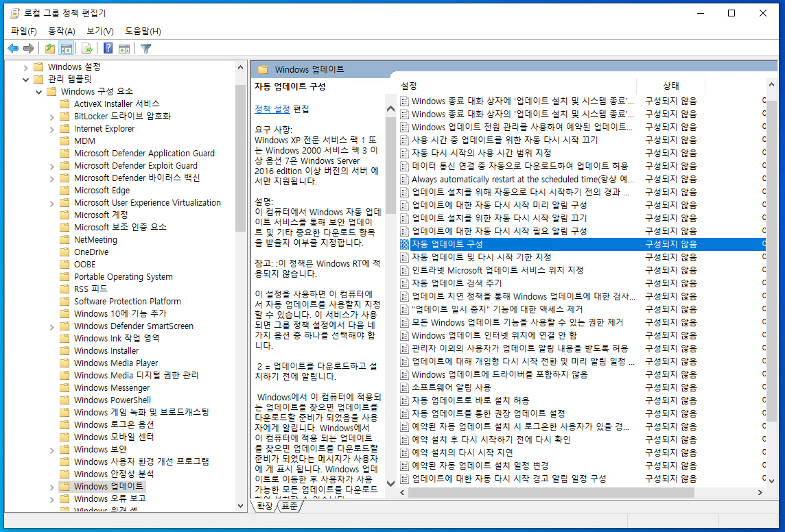The image size is (785, 532).
Task: Sort by the 상태 column header
Action: point(671,86)
